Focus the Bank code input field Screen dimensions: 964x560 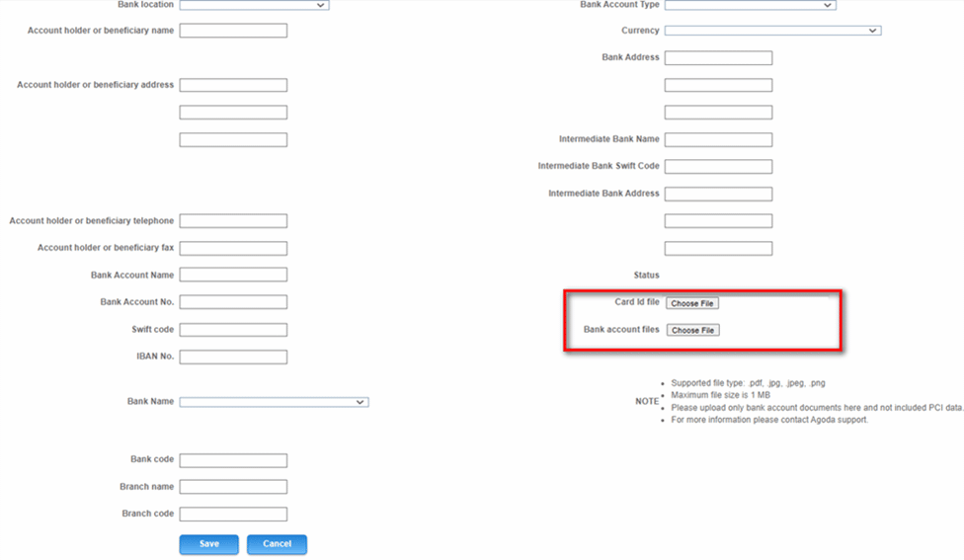[233, 460]
